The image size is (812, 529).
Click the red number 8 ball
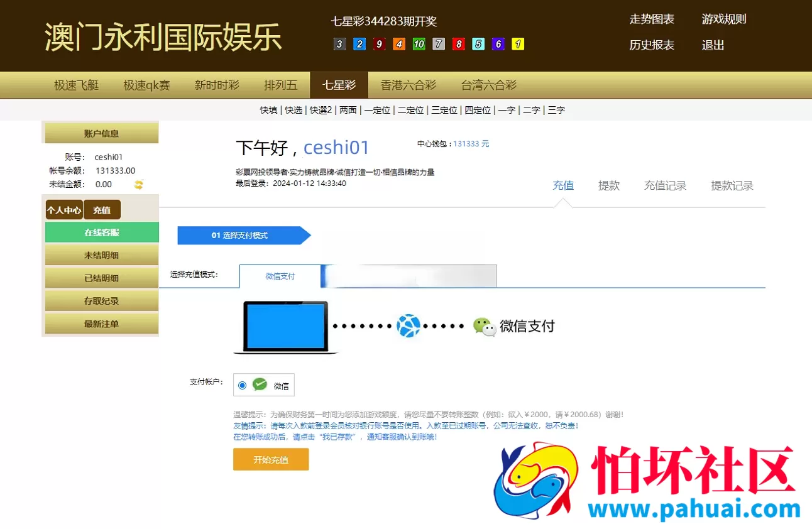coord(459,44)
